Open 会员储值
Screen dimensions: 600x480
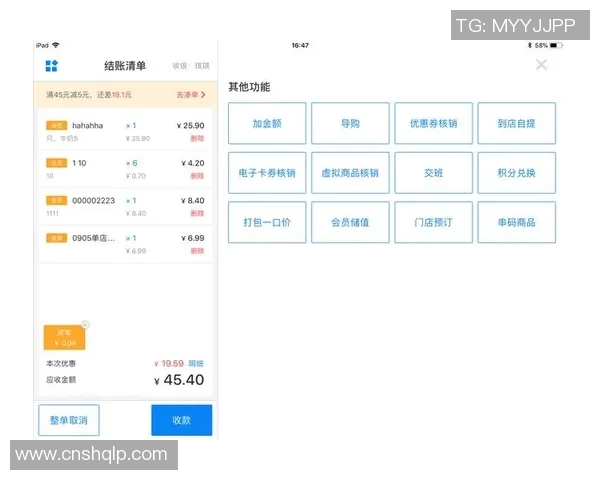click(350, 222)
